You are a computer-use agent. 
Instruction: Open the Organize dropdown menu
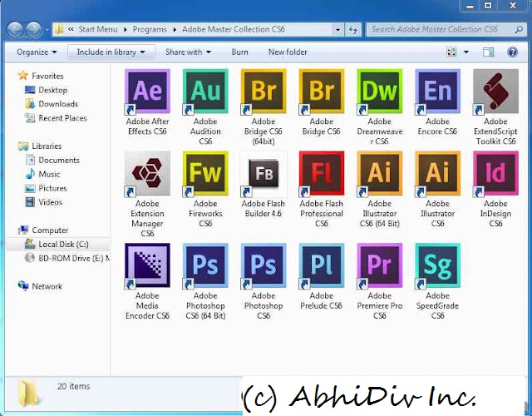tap(37, 52)
